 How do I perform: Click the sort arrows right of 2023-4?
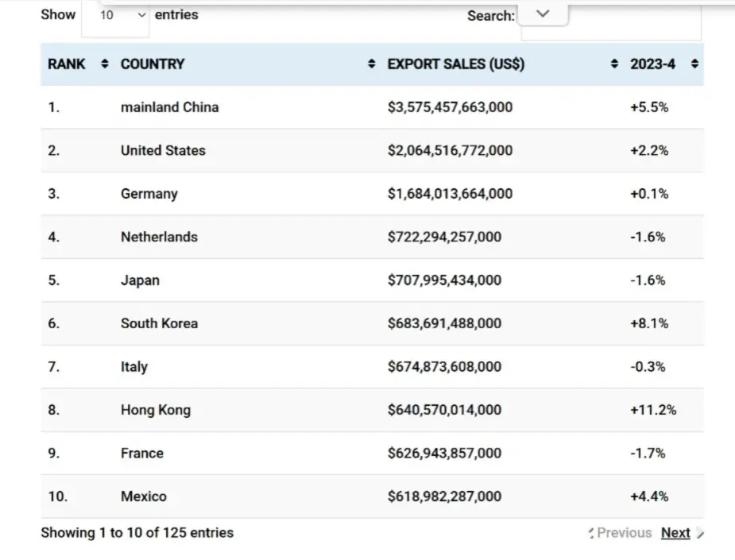(x=694, y=64)
